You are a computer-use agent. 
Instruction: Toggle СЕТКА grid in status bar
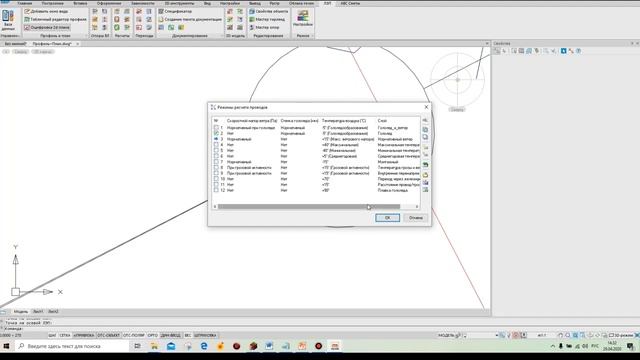[65, 335]
